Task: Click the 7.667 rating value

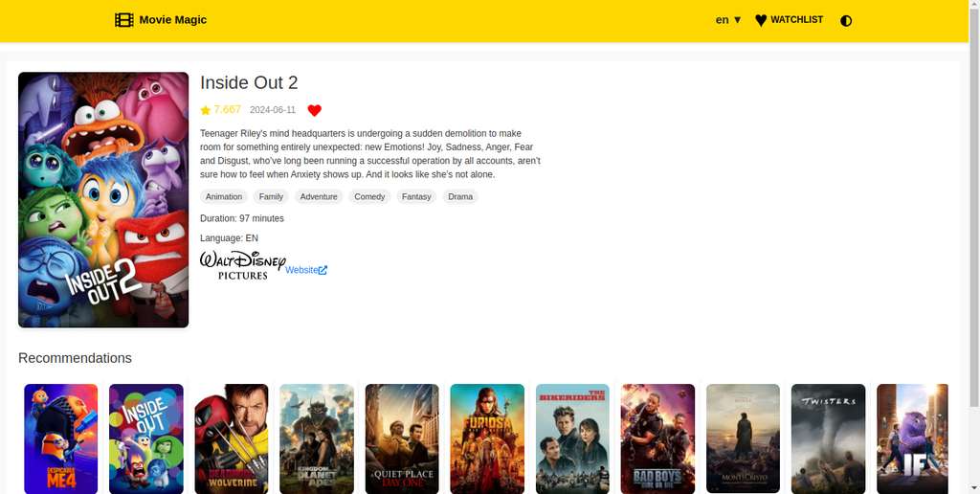Action: pyautogui.click(x=228, y=110)
